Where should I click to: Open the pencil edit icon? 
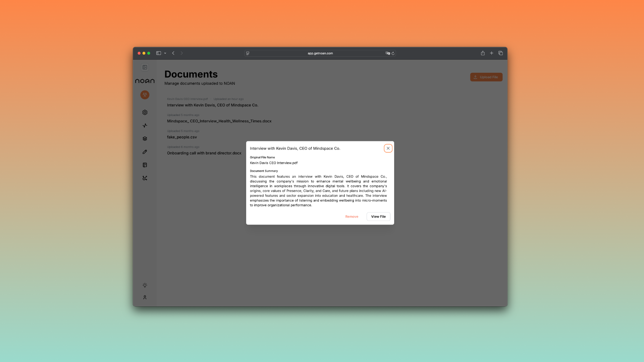click(x=145, y=152)
